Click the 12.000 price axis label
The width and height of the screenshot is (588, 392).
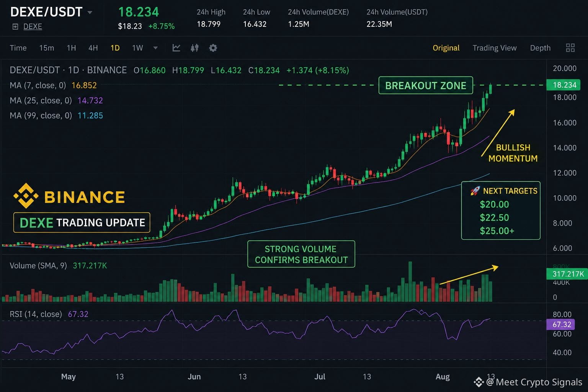565,173
